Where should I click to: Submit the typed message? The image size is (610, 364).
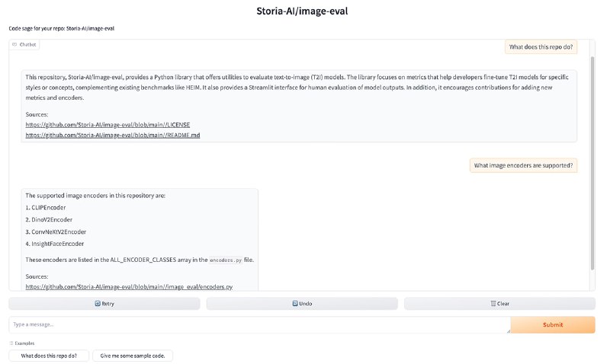click(x=553, y=324)
